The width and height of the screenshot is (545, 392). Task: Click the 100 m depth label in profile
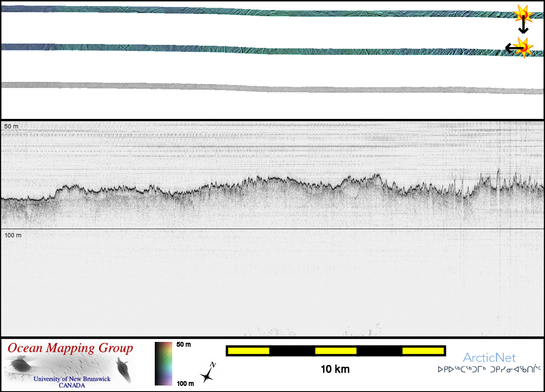tap(13, 235)
